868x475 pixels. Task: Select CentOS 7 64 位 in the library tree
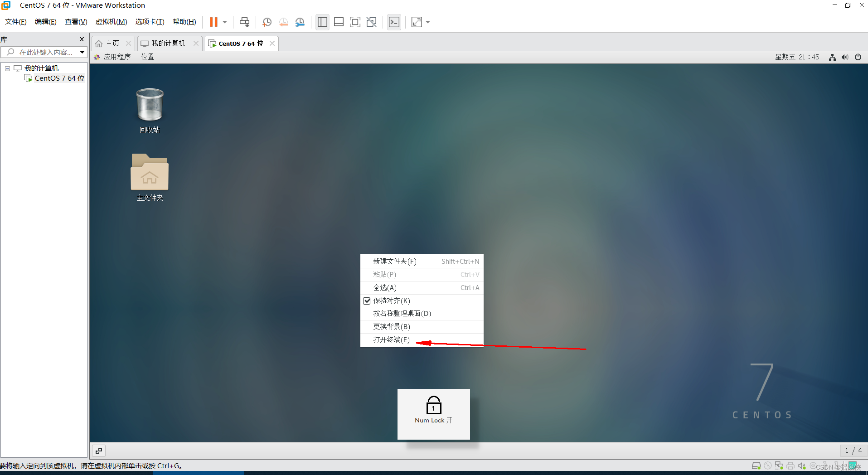(59, 78)
